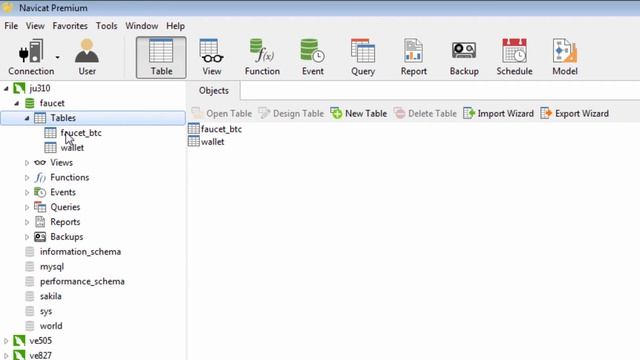Click the New Table button
640x360 pixels.
tap(359, 113)
